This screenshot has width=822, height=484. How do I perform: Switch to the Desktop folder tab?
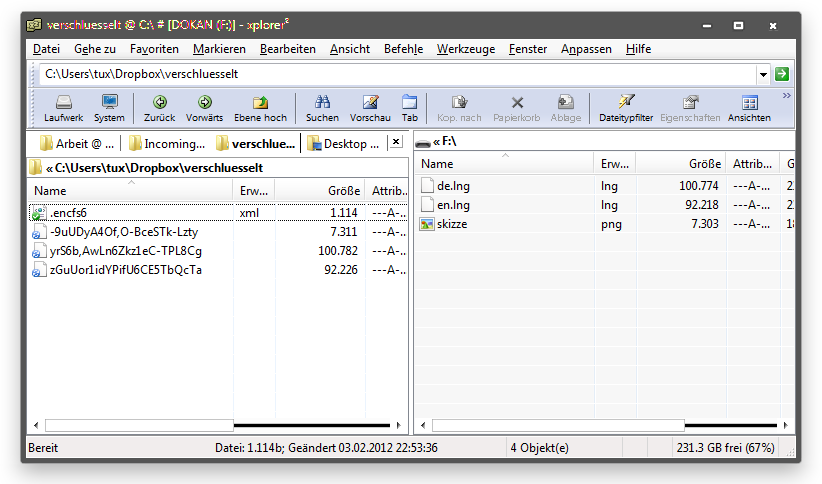[344, 143]
